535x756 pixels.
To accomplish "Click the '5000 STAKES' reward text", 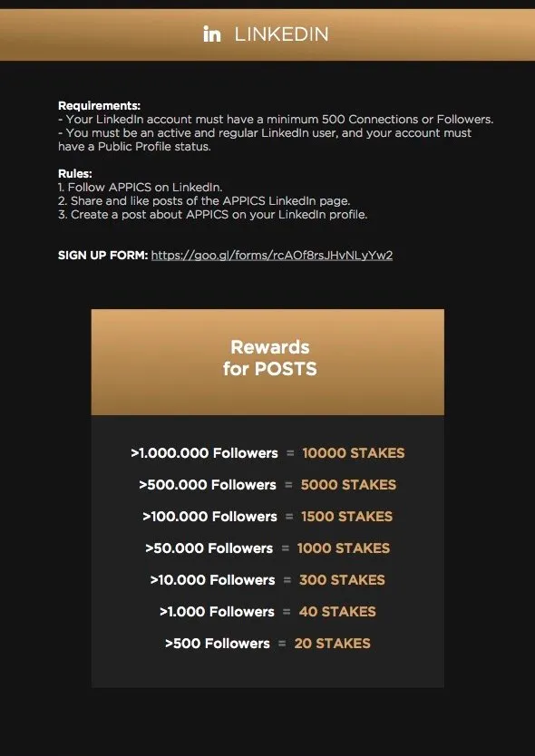I will 348,485.
